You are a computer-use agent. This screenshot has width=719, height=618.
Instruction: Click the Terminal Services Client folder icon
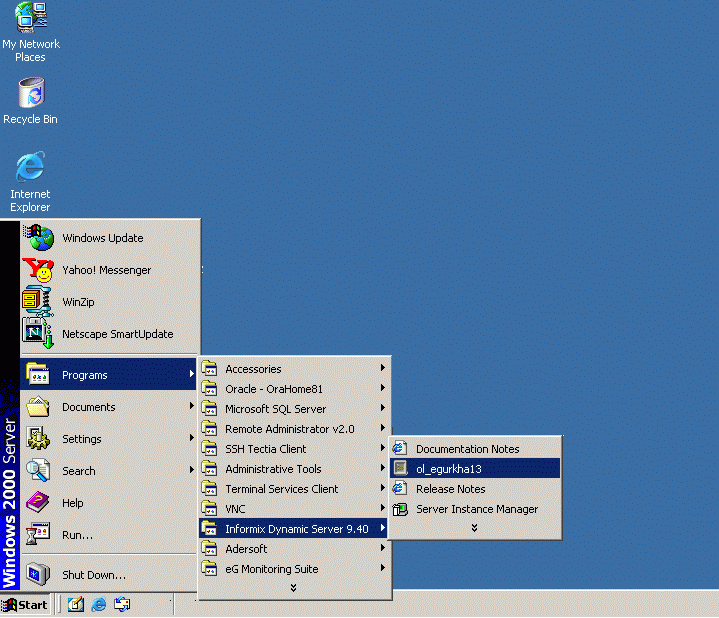click(x=209, y=488)
